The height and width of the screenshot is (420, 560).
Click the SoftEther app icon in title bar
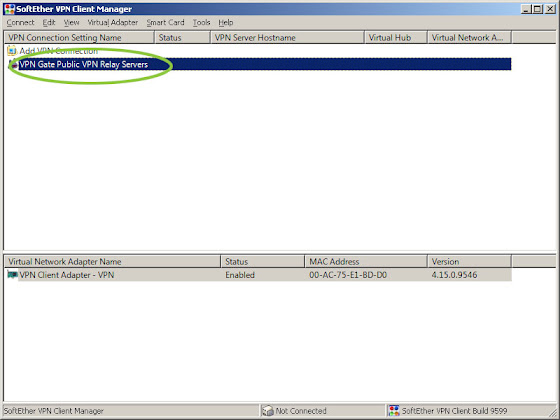click(10, 9)
